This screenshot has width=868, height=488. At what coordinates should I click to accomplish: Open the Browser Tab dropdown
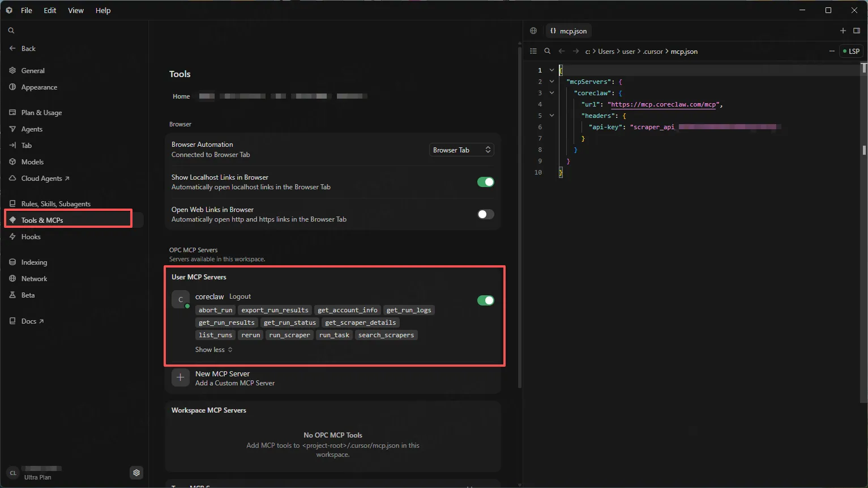pos(461,150)
